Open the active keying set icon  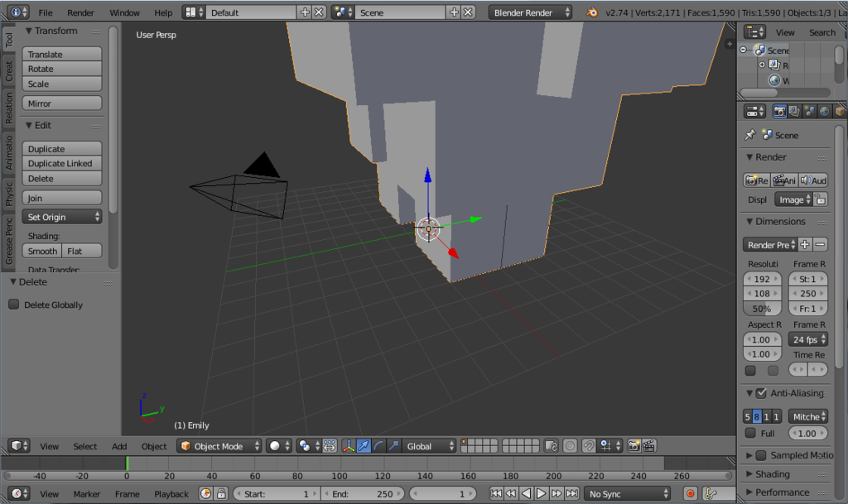(x=711, y=493)
